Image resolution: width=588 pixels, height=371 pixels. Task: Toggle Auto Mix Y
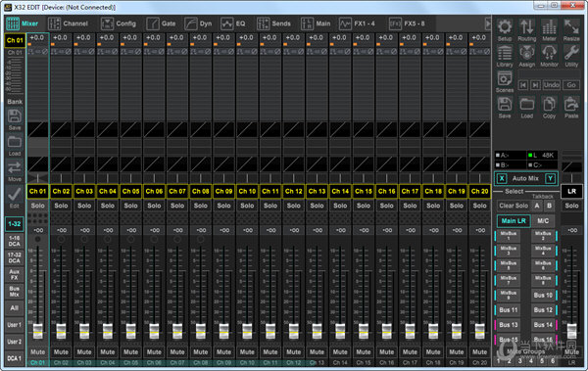pos(550,178)
